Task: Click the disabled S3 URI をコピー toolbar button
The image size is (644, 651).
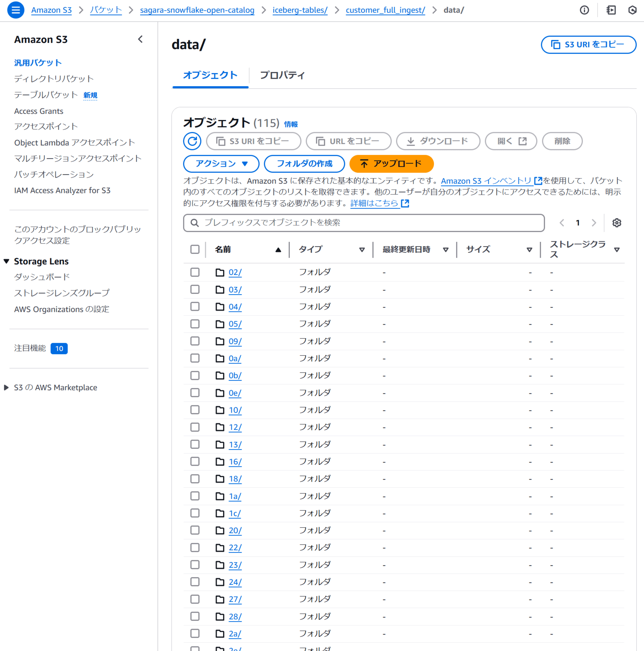Action: pos(253,141)
